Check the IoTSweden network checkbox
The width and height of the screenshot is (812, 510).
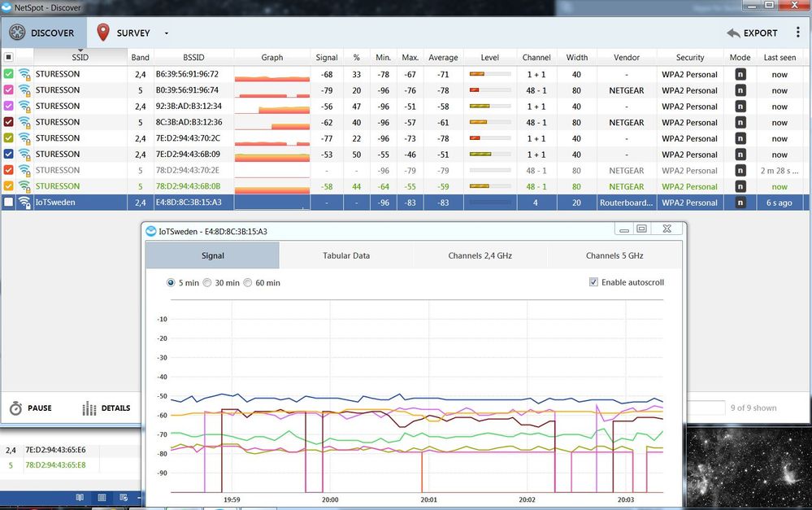tap(8, 203)
